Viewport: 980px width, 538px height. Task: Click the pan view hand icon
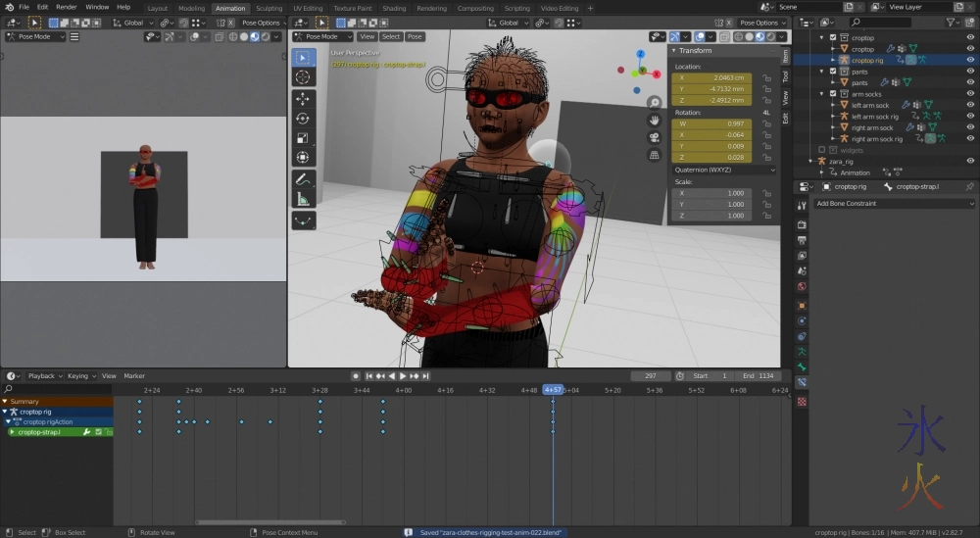click(655, 120)
